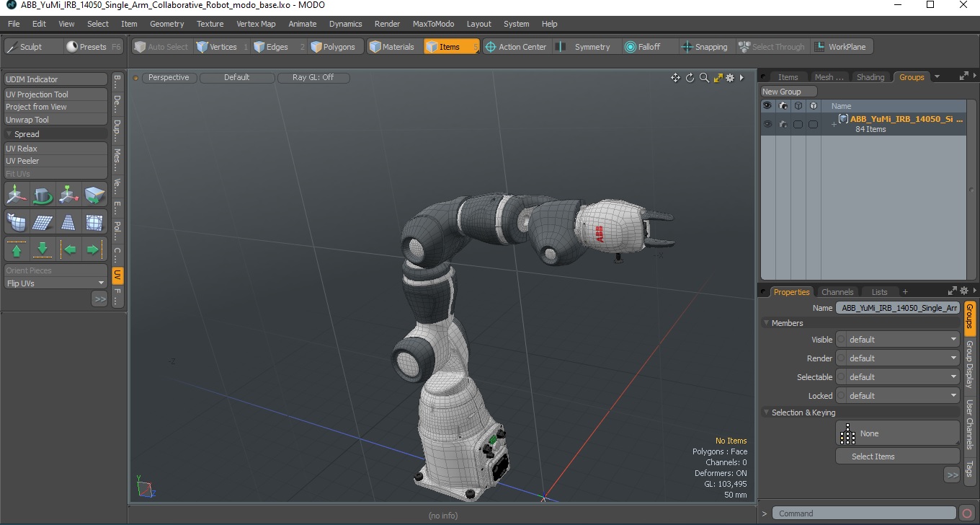Click the UV scale/transform axis icon
Screen dimensions: 980x525
pos(68,195)
